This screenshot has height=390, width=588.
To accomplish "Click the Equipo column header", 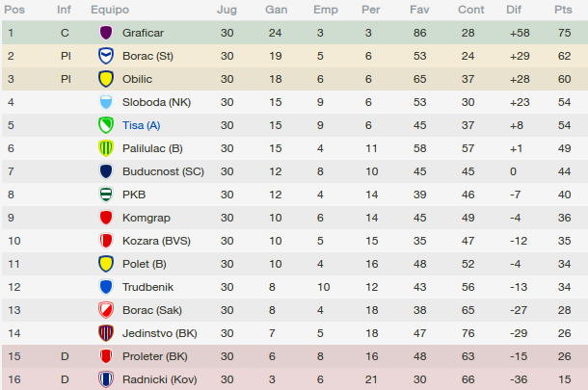I will pyautogui.click(x=110, y=10).
